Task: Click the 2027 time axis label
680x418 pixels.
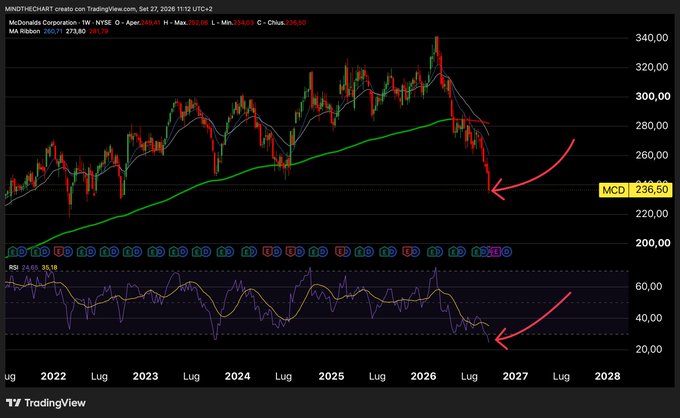Action: [515, 376]
